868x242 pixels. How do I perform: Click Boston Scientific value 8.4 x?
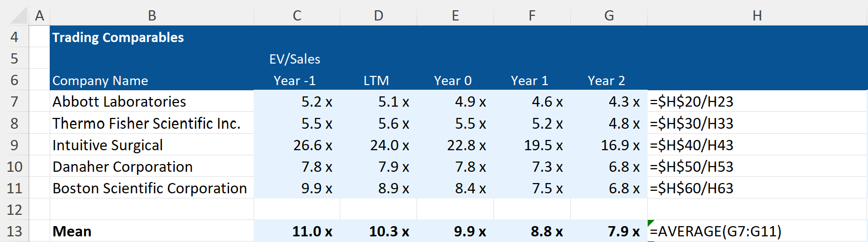455,188
